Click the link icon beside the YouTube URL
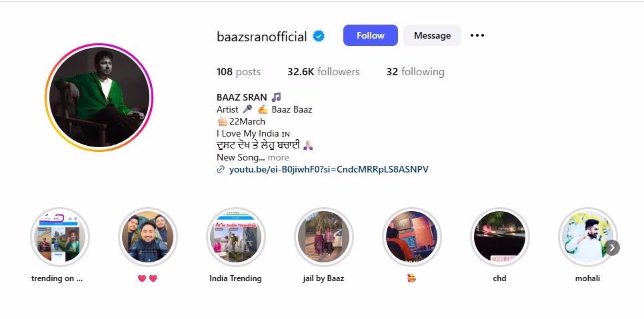This screenshot has height=319, width=644. [221, 169]
